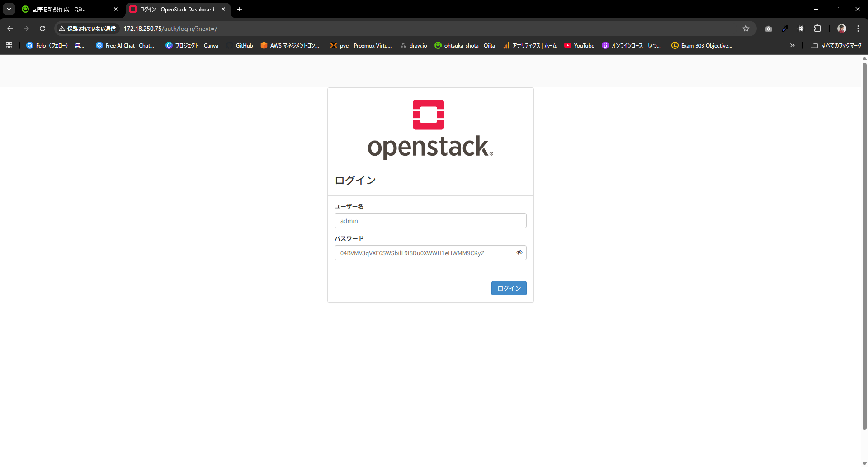Open the draw.io bookmark
Viewport: 868px width, 467px height.
tap(414, 45)
